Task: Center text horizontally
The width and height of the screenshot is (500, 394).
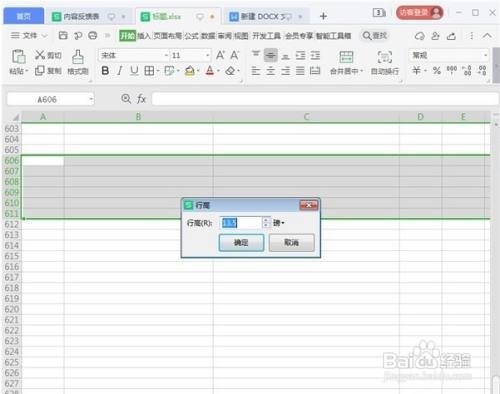Action: coord(270,71)
